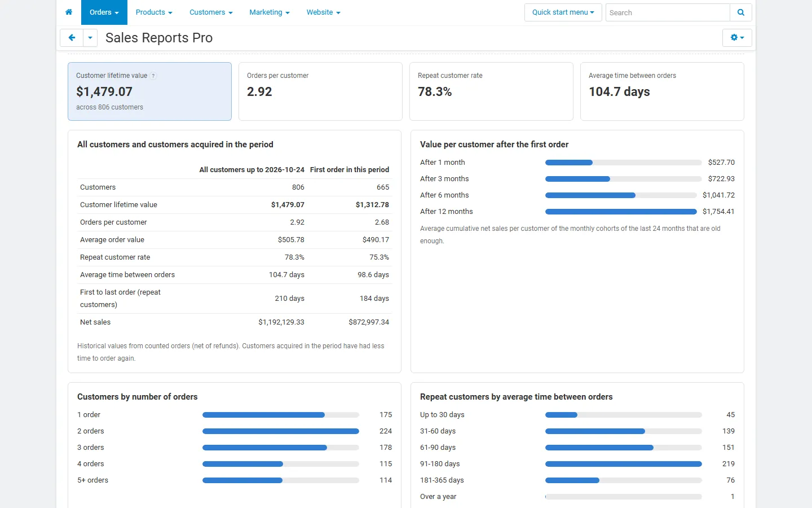Click 'All customers up to 2026-10-24' header

pos(251,170)
